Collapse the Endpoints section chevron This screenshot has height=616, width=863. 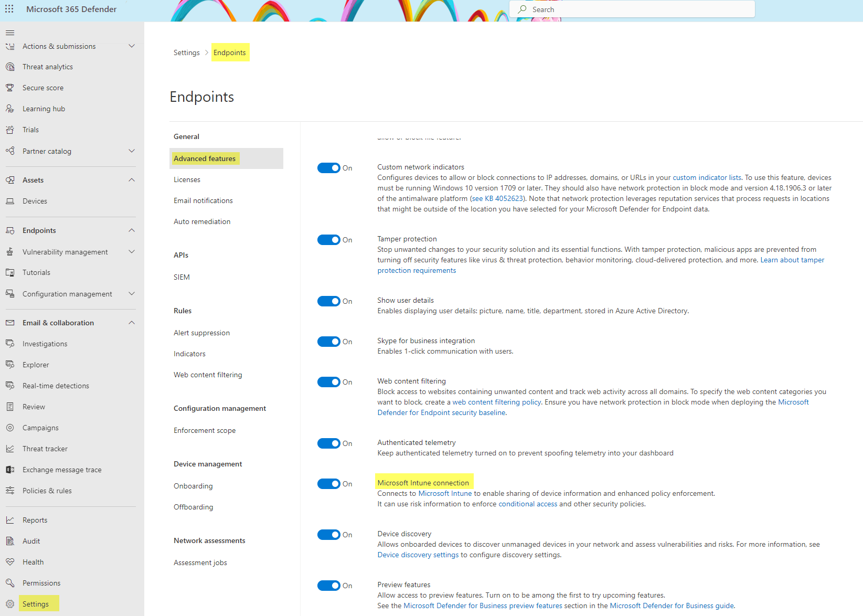click(132, 230)
